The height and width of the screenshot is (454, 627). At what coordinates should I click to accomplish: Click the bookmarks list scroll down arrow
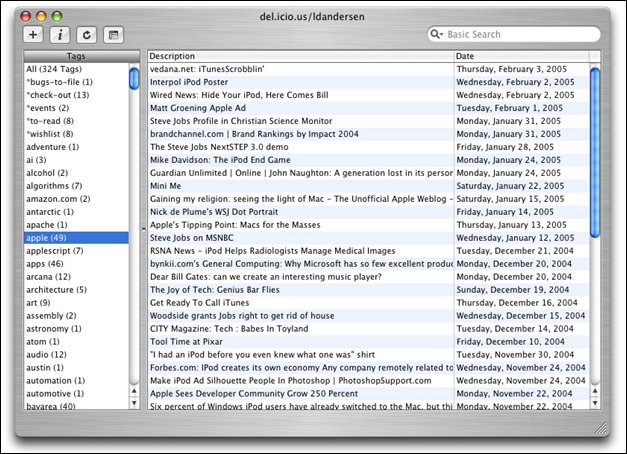click(595, 403)
